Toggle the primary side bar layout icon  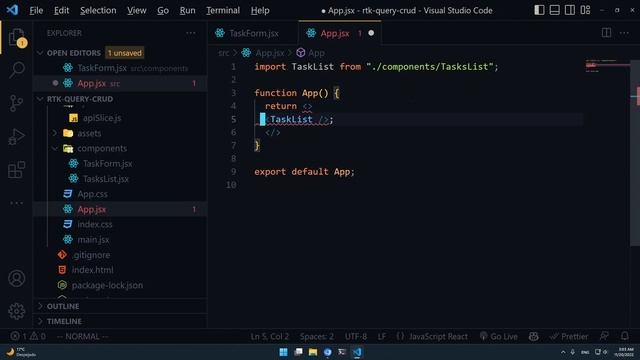539,10
